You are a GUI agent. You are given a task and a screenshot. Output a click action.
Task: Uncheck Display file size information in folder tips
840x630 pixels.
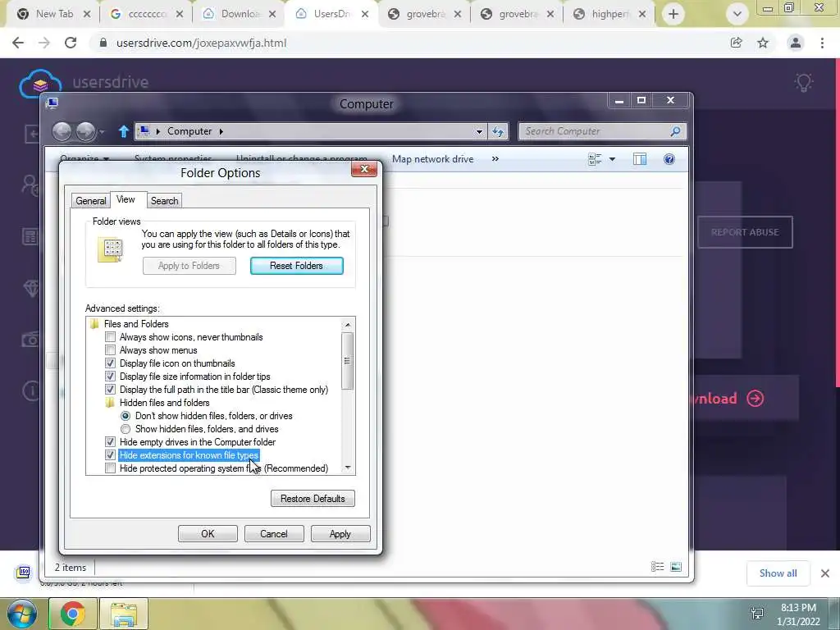point(111,377)
